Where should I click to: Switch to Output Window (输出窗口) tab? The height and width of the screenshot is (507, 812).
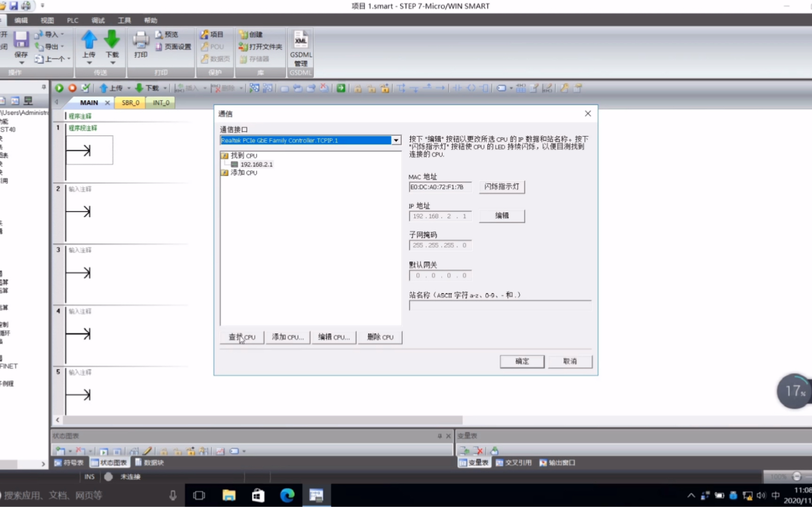[557, 463]
